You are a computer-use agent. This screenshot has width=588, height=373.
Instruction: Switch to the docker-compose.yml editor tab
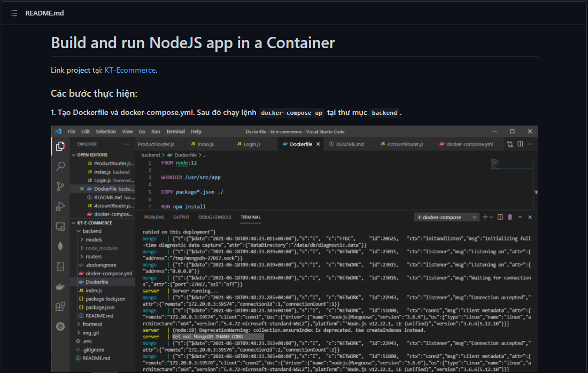pos(469,144)
